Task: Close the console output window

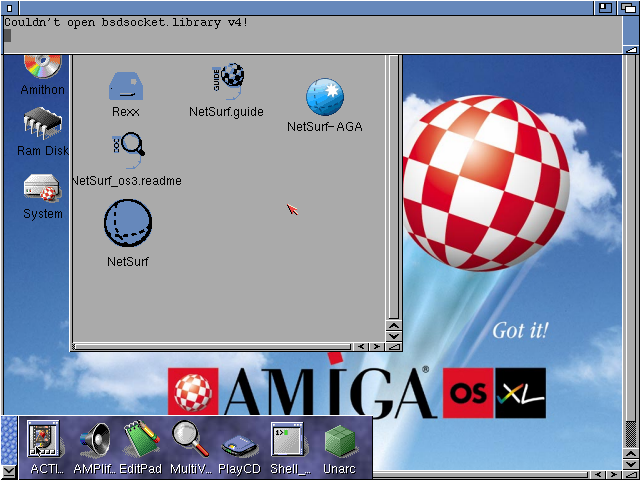Action: click(10, 8)
